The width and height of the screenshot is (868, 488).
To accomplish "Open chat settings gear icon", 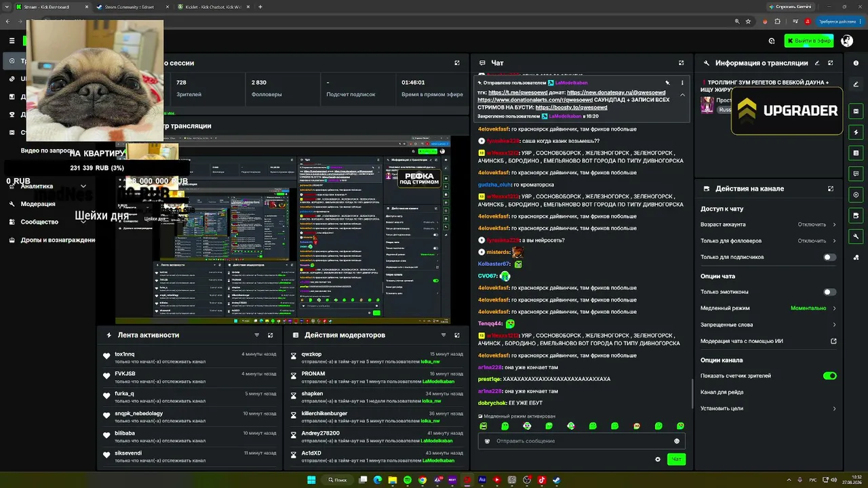I will 658,460.
